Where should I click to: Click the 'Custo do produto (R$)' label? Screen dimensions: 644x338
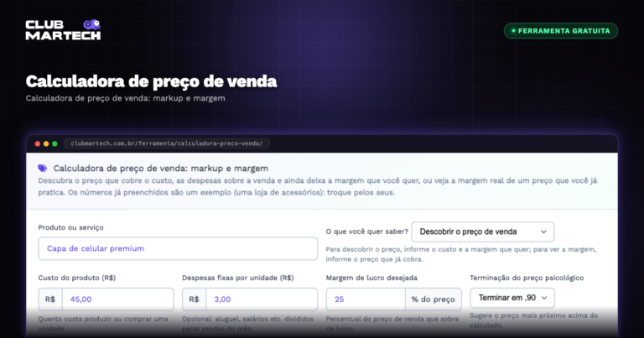77,278
